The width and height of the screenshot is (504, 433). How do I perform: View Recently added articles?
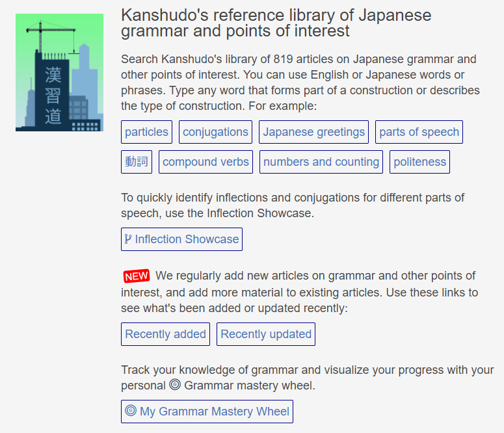pyautogui.click(x=166, y=334)
